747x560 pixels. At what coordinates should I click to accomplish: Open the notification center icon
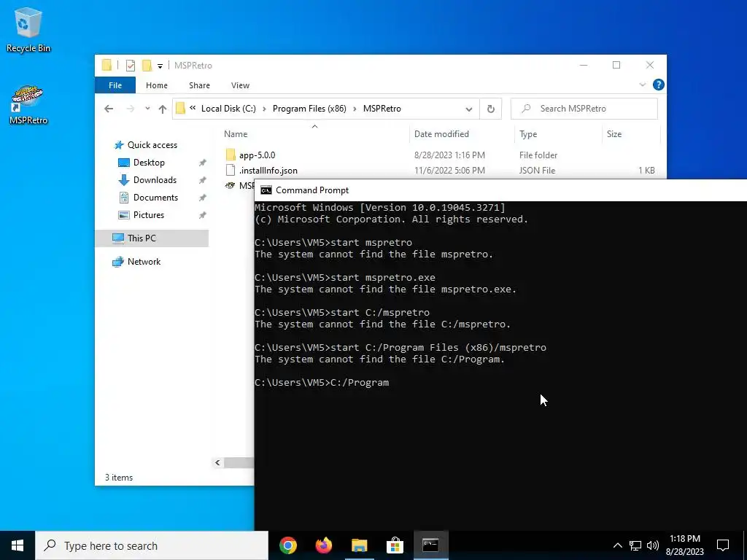click(x=723, y=545)
